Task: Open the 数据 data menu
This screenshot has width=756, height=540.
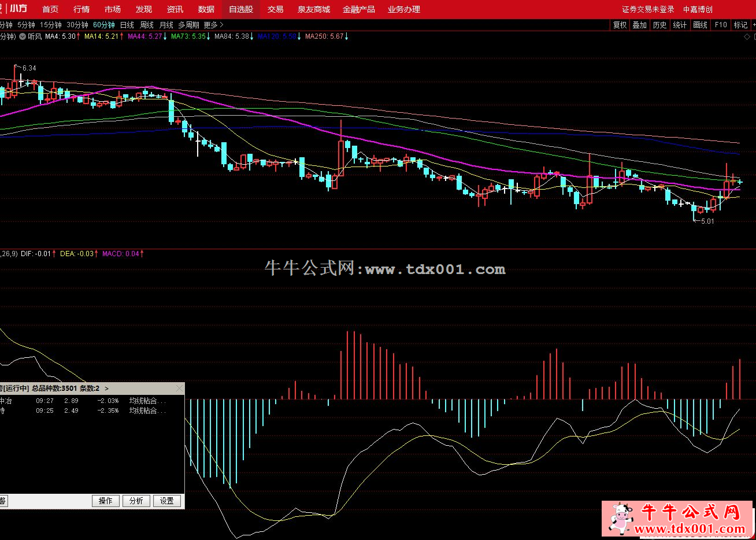Action: (206, 9)
